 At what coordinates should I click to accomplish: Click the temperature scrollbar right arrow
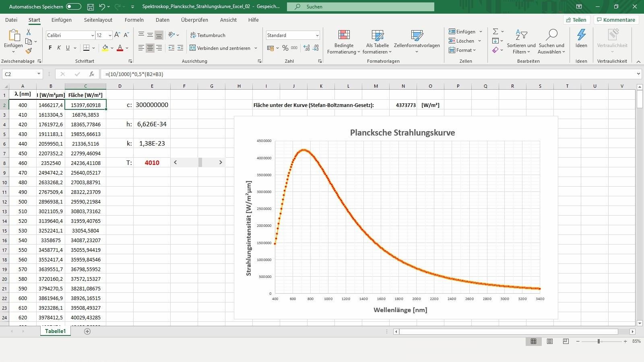pos(221,162)
